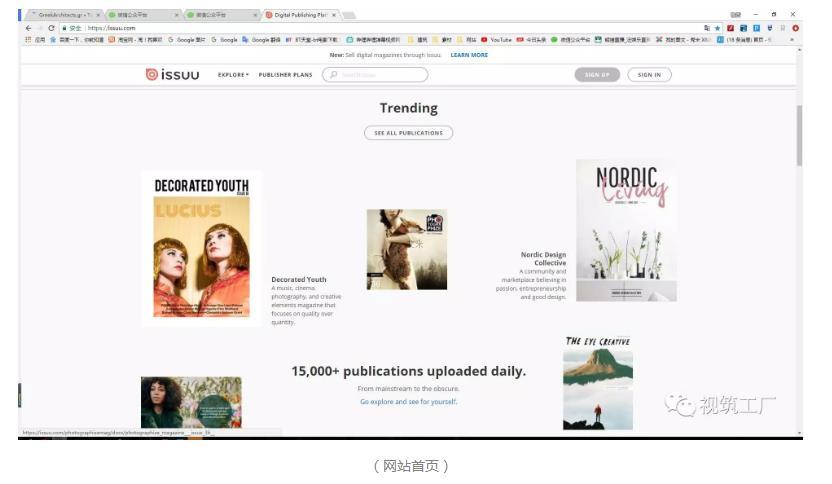Image resolution: width=832 pixels, height=484 pixels.
Task: Click the magnifier icon in issuu search box
Action: click(x=334, y=75)
